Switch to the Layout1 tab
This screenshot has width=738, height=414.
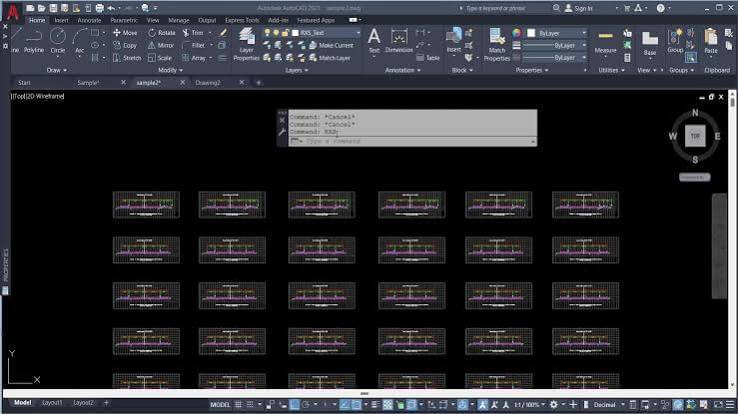[x=52, y=403]
